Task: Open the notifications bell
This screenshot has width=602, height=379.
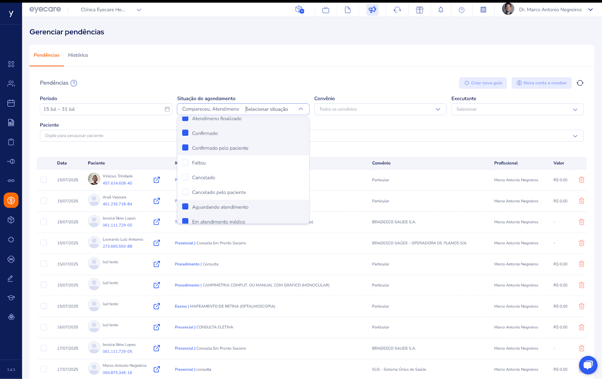Action: [441, 10]
